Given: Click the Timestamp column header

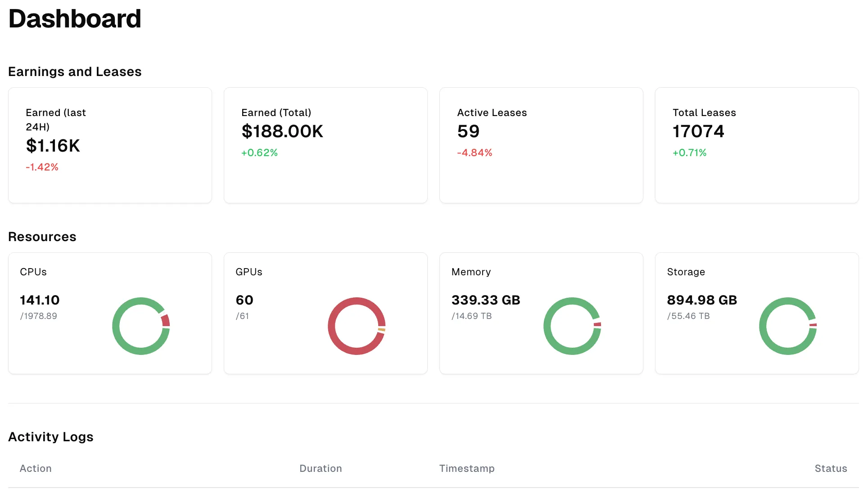Looking at the screenshot, I should [x=467, y=469].
